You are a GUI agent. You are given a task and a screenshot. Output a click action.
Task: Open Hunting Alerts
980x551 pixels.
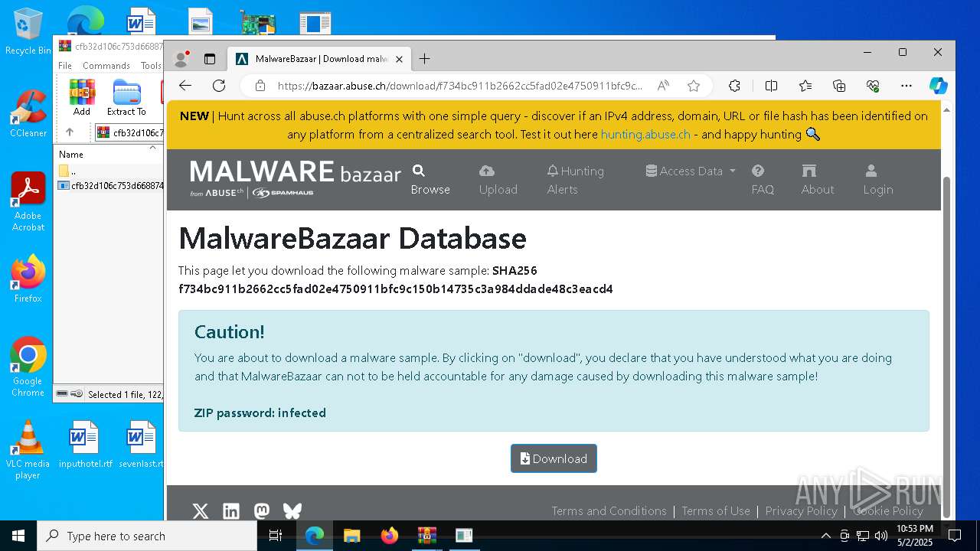click(576, 180)
